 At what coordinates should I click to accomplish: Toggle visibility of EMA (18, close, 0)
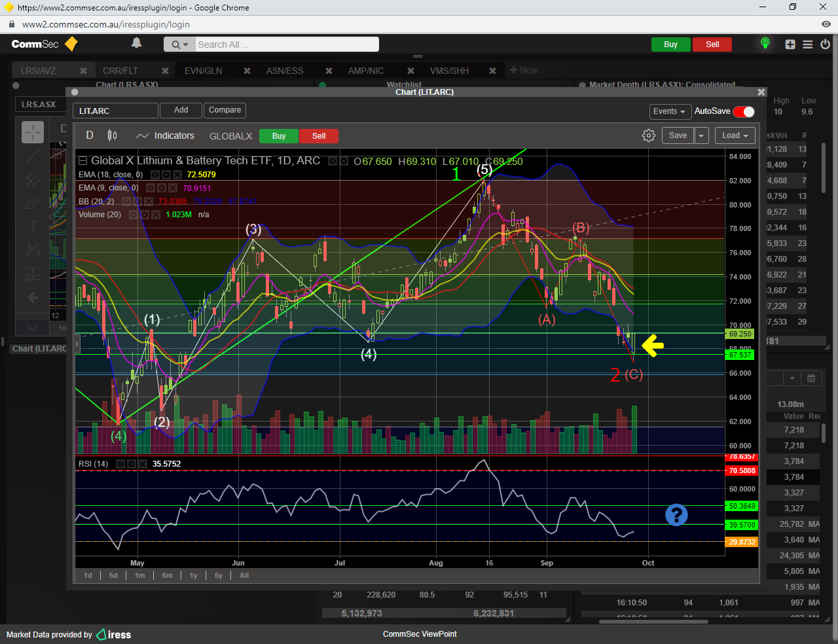pos(155,175)
